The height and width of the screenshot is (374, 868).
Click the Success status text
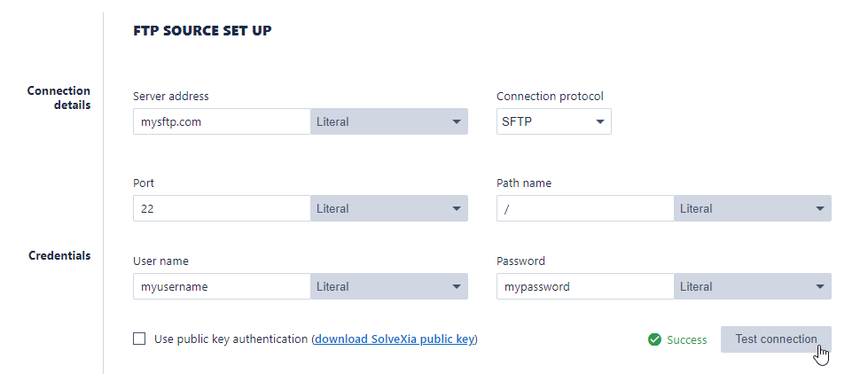686,339
